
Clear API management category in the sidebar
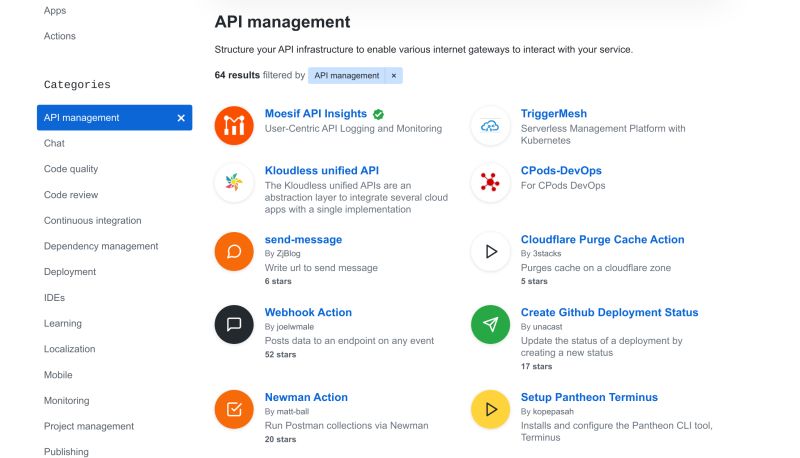point(181,118)
